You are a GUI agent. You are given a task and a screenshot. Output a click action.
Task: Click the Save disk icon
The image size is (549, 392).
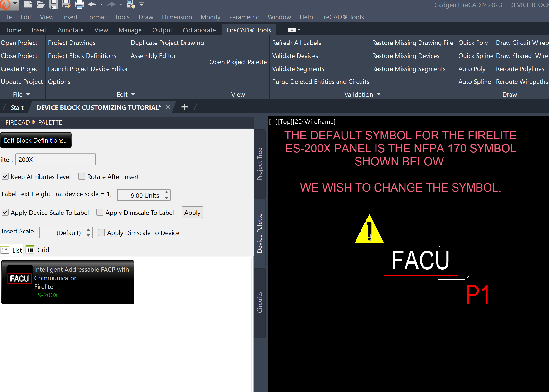[x=53, y=4]
